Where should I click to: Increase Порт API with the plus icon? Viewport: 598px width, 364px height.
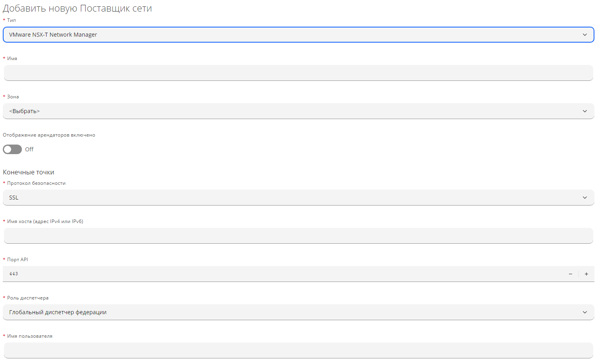[x=586, y=274]
